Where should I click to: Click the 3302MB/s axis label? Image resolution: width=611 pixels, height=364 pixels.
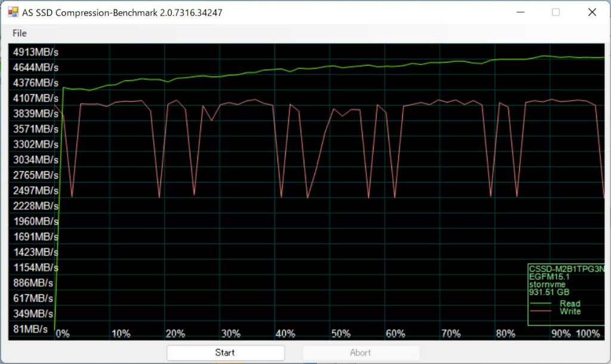point(35,144)
